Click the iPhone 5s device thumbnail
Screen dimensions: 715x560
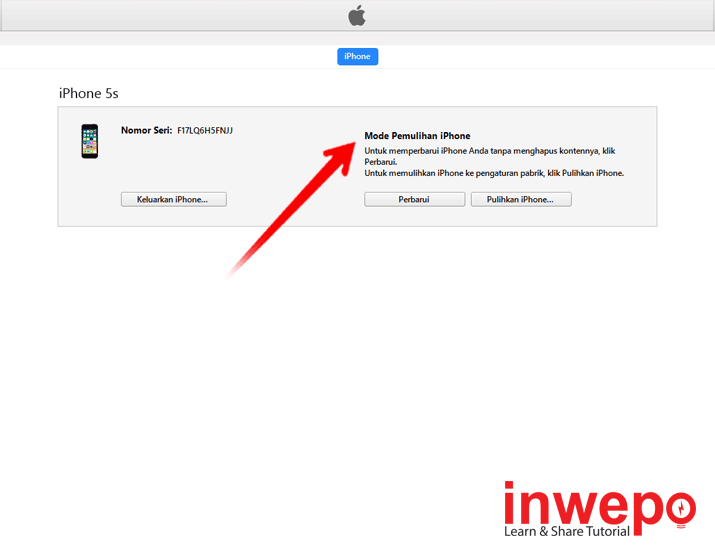90,141
